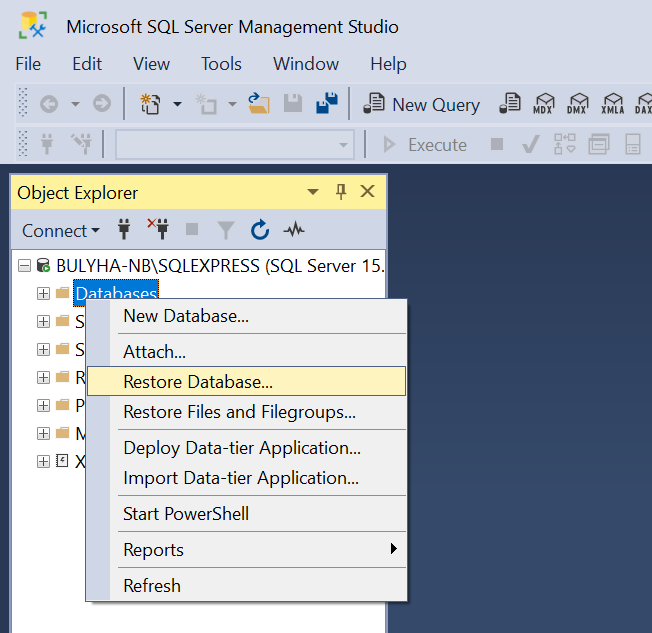The height and width of the screenshot is (633, 652).
Task: Click Object Explorer Filter funnel icon
Action: tap(226, 230)
